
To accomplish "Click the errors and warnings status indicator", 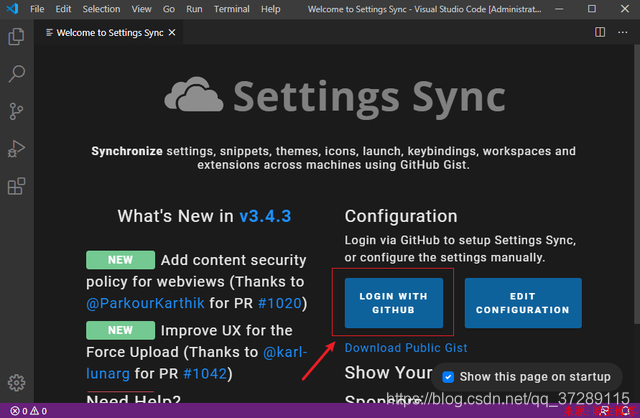I will point(29,411).
